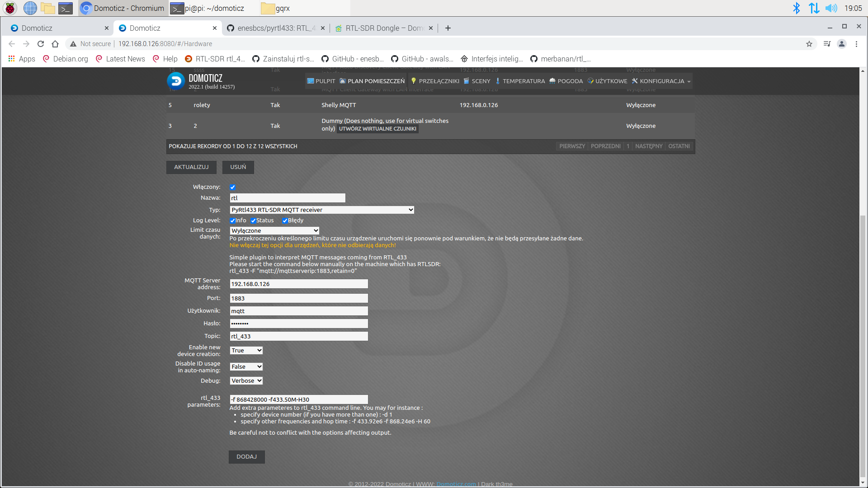The image size is (868, 488).
Task: Click the browser address bar URL
Action: (x=165, y=44)
